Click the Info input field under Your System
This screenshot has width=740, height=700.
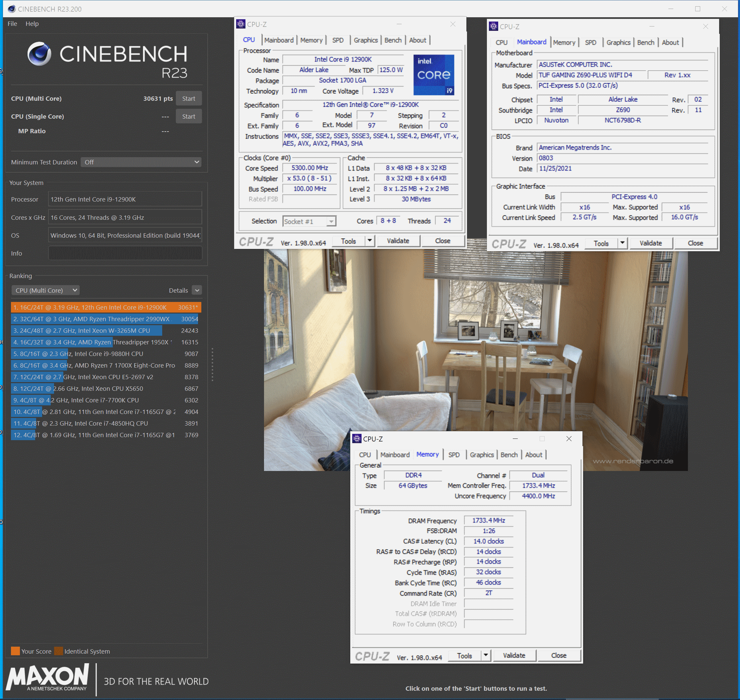pyautogui.click(x=125, y=253)
